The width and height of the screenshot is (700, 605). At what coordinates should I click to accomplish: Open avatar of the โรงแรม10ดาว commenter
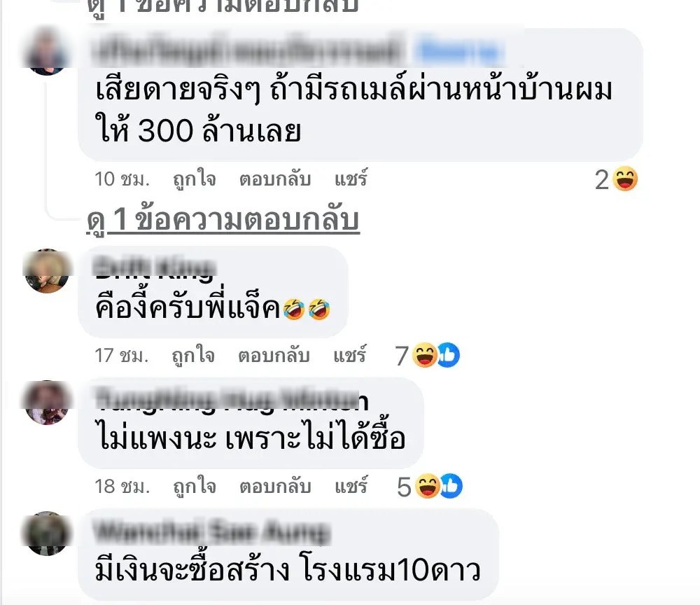47,534
